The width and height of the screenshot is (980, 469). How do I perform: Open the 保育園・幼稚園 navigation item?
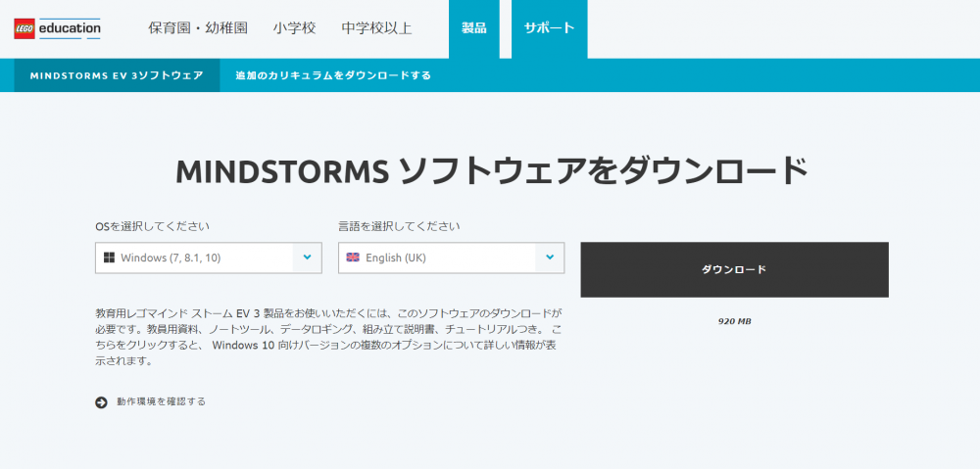click(197, 28)
